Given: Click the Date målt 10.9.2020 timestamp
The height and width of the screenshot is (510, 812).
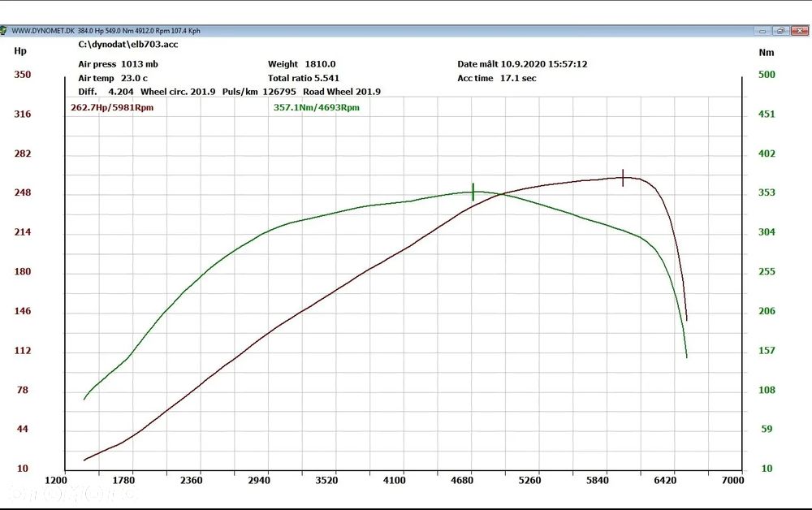Looking at the screenshot, I should pyautogui.click(x=522, y=64).
